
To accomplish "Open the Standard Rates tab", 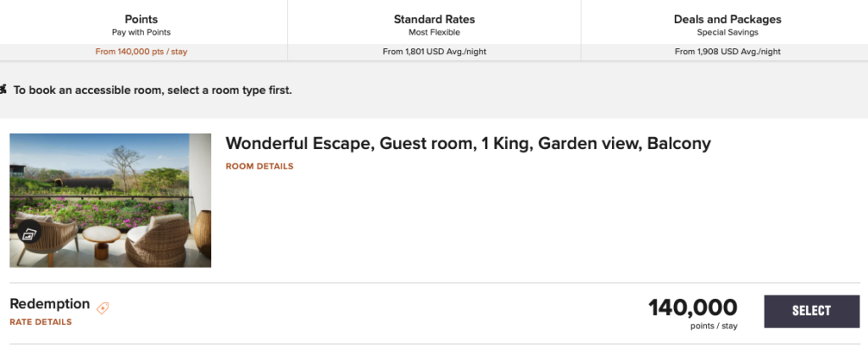I will coord(434,19).
